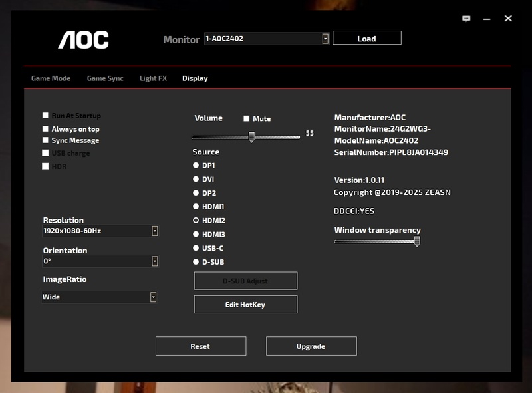This screenshot has height=393, width=532.
Task: Switch to Game Mode tab
Action: click(x=51, y=78)
